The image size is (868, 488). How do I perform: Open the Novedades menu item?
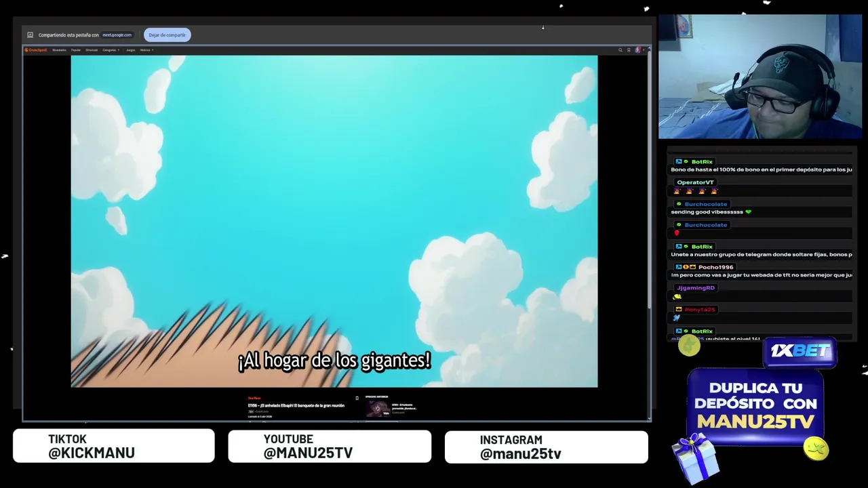tap(59, 50)
